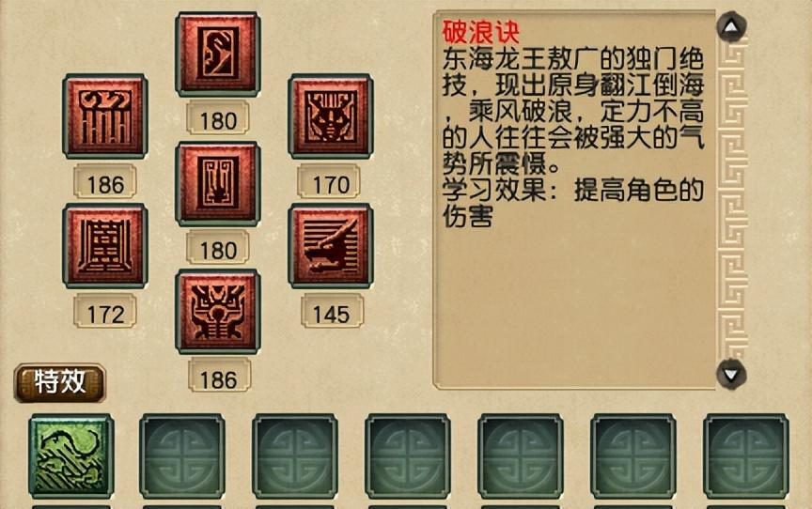
Task: Select the top center skill icon labeled 180
Action: point(217,54)
